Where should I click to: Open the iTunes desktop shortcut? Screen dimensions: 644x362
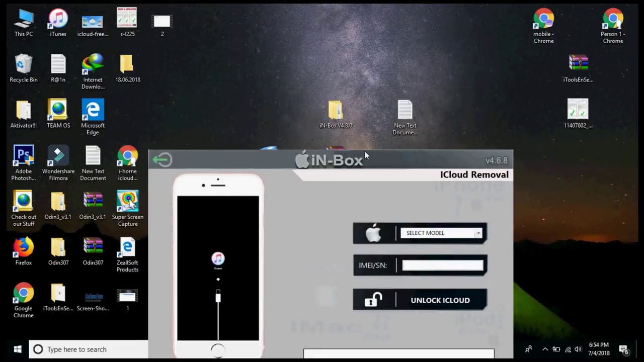[x=58, y=23]
